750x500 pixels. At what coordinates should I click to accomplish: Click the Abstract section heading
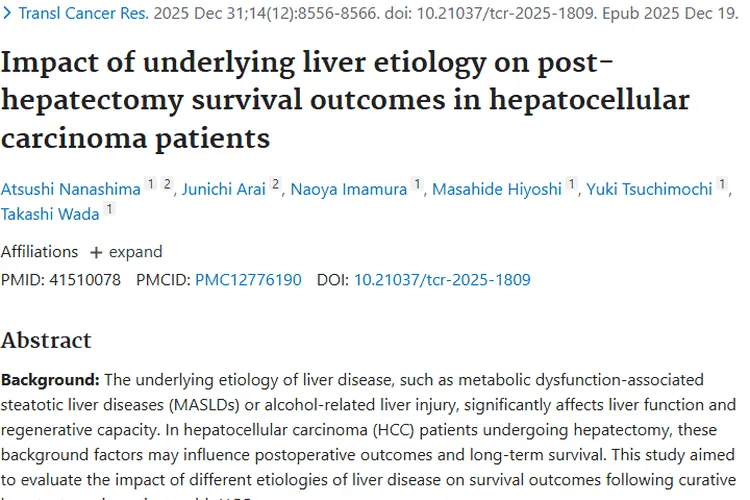click(46, 340)
